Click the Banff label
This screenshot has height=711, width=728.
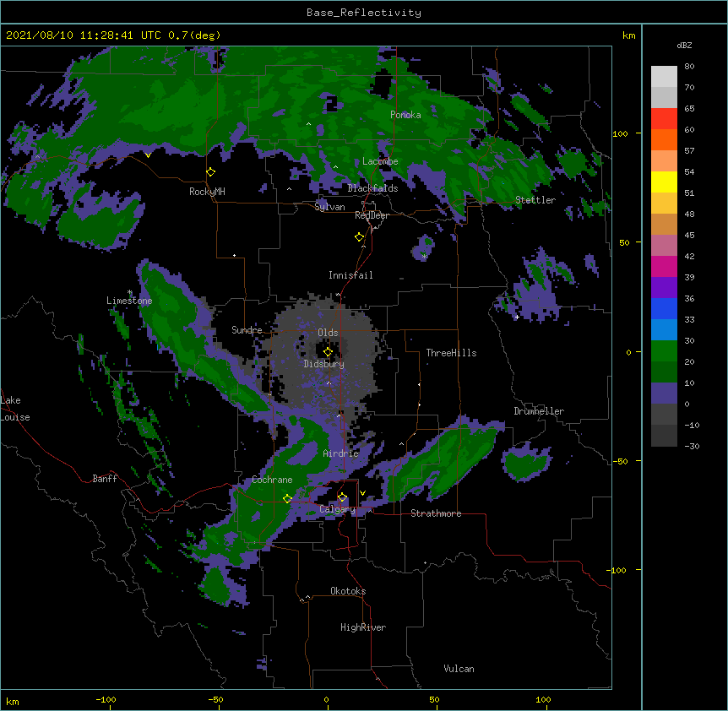(x=105, y=479)
